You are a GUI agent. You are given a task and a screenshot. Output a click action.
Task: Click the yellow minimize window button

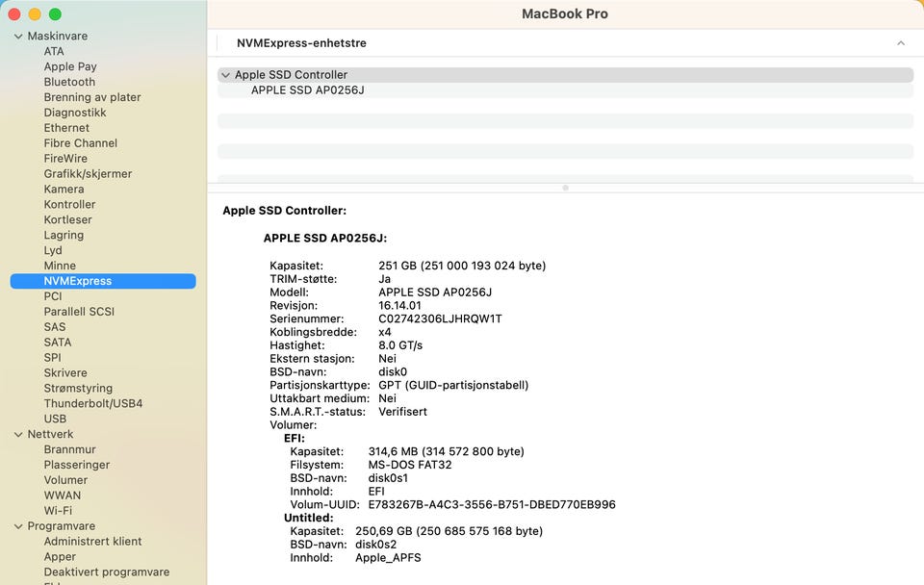35,14
